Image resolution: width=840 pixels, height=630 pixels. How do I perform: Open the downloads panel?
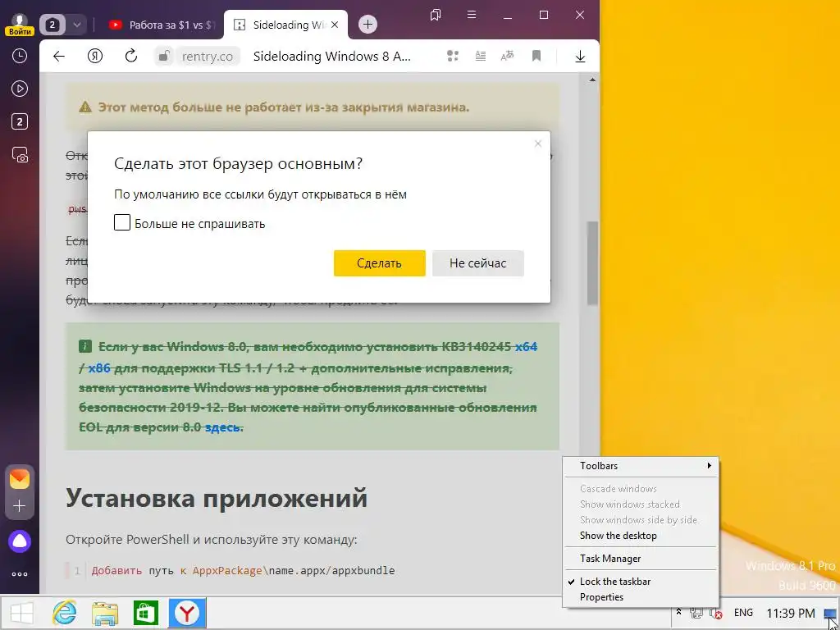point(580,57)
